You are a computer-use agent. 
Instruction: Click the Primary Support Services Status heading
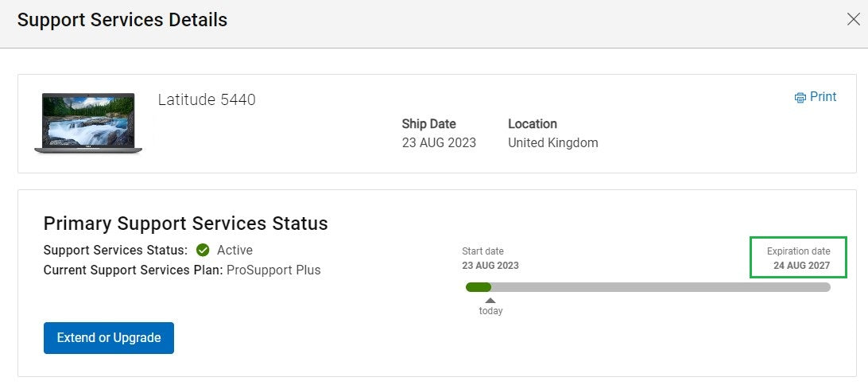point(185,224)
